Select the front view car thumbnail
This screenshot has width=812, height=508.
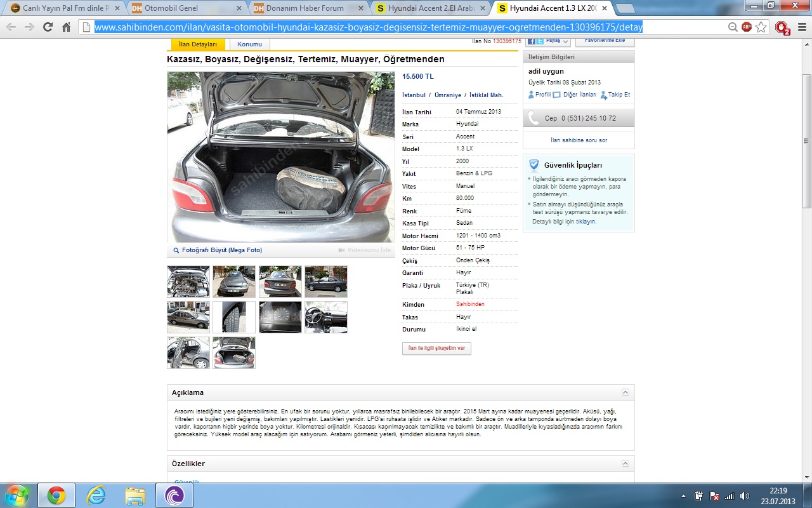point(234,281)
